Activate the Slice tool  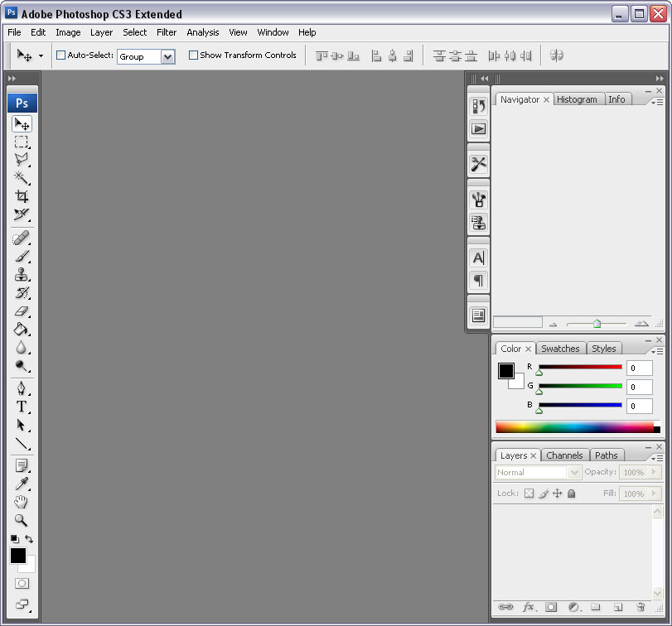click(x=22, y=214)
